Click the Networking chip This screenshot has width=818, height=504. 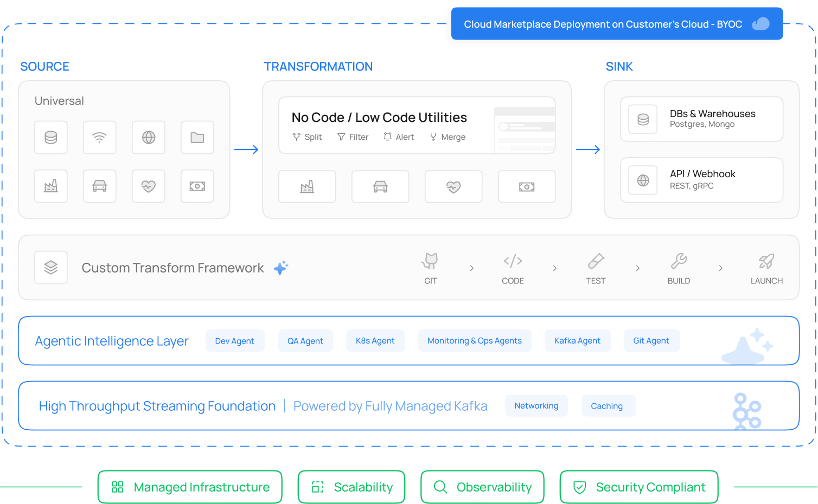(x=536, y=406)
